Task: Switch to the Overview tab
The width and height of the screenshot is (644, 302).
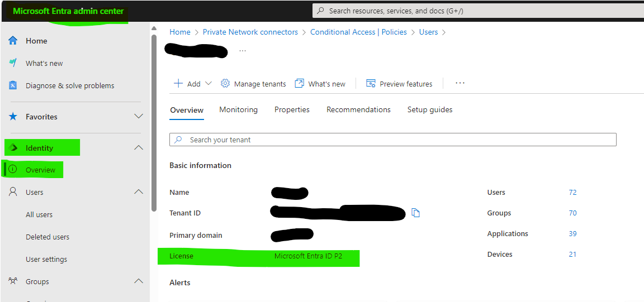Action: pos(187,110)
